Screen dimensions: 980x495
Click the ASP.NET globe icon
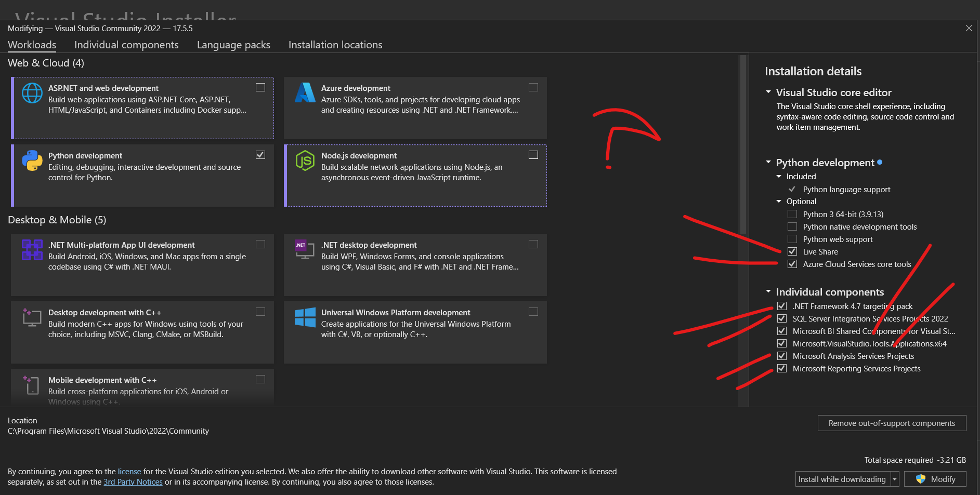pyautogui.click(x=32, y=93)
